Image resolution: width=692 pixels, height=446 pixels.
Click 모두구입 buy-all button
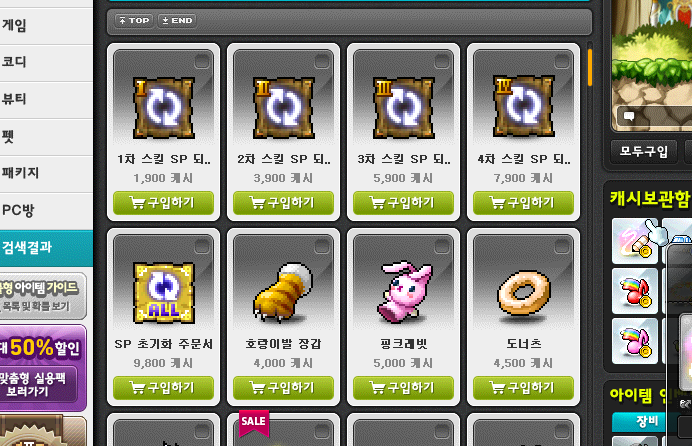[643, 152]
